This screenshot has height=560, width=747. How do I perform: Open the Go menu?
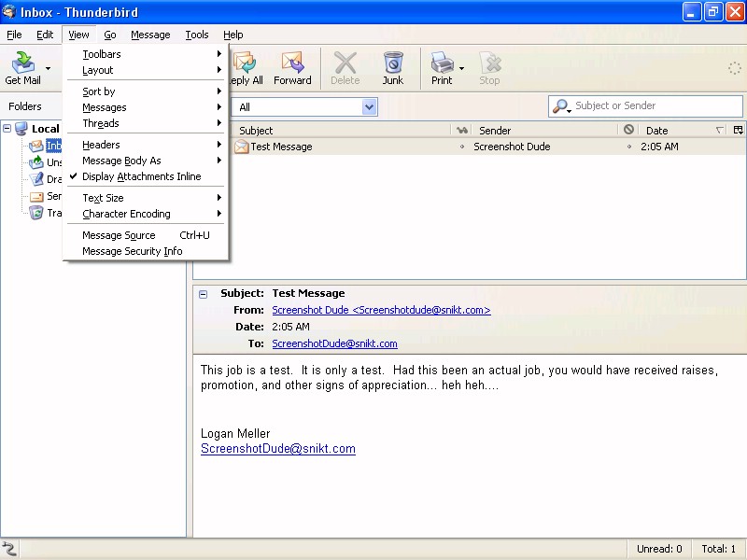click(x=110, y=35)
